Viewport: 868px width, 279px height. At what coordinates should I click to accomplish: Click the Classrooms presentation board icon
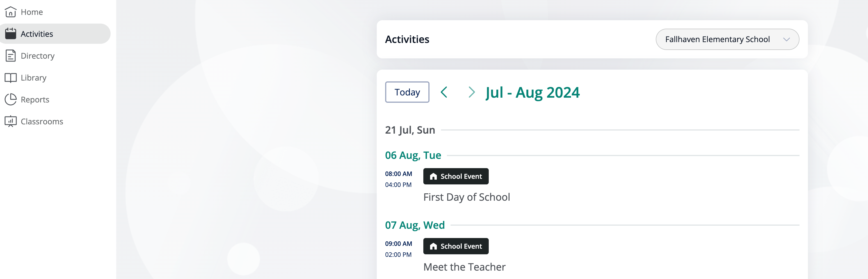click(10, 121)
